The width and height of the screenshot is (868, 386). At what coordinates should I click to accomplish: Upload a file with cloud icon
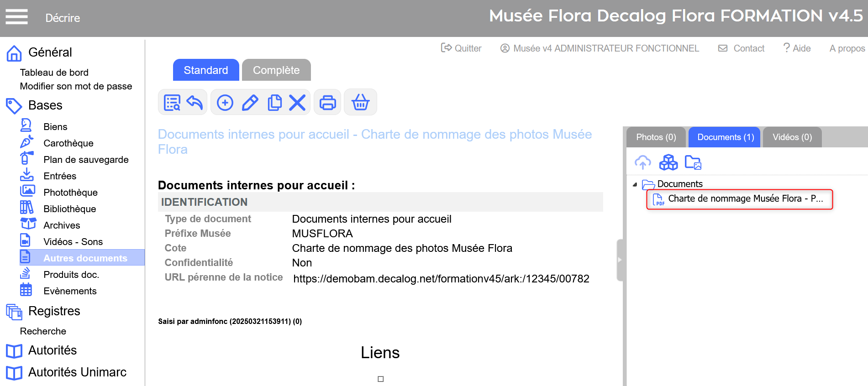point(642,162)
